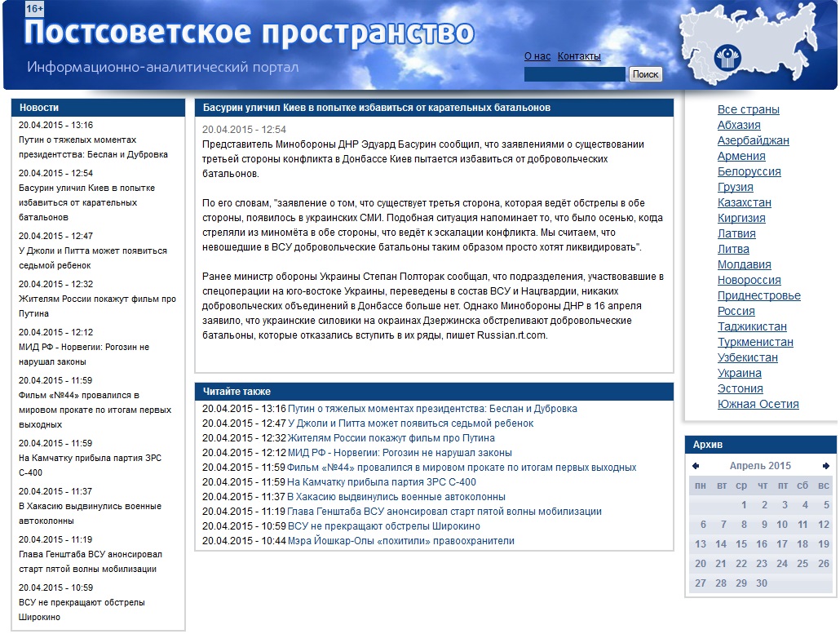Screen dimensions: 840x634
Task: Click the article timestamp 20.04.2015 - 12:54
Action: tap(245, 130)
